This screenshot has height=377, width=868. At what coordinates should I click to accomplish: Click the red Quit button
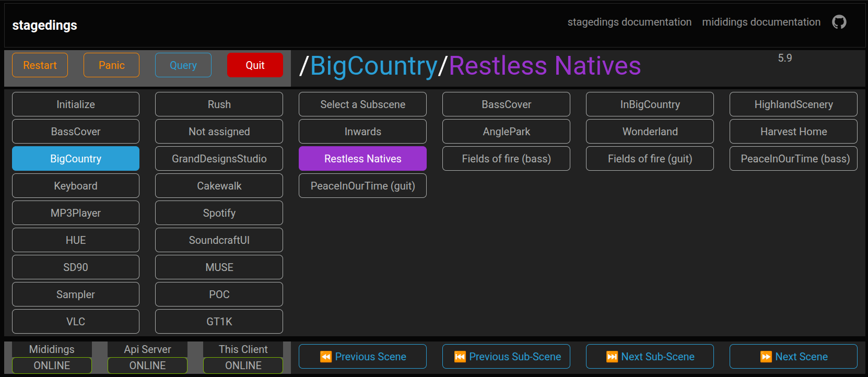[255, 65]
